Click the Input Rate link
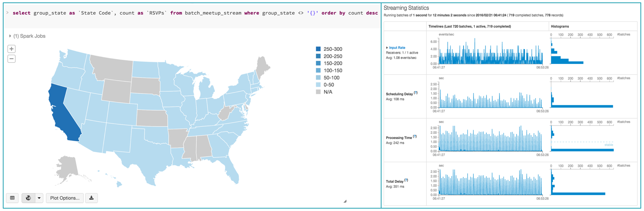The height and width of the screenshot is (211, 644). [x=397, y=48]
